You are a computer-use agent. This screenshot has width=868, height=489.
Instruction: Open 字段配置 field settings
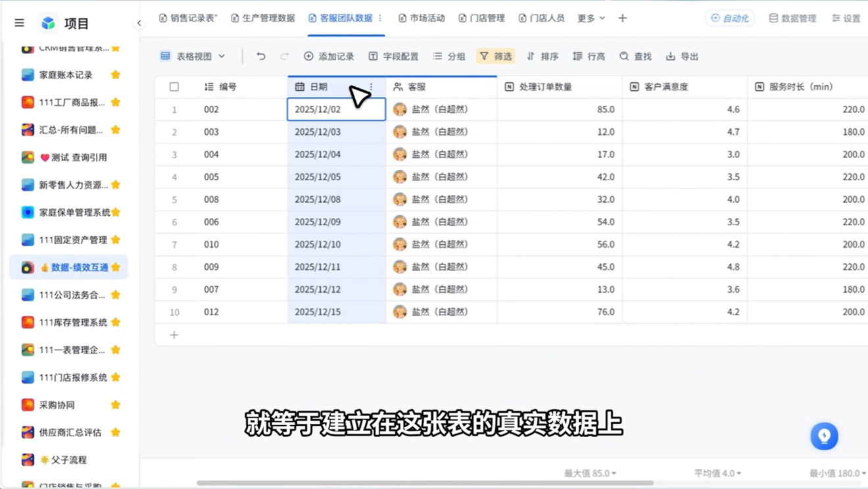pos(393,57)
